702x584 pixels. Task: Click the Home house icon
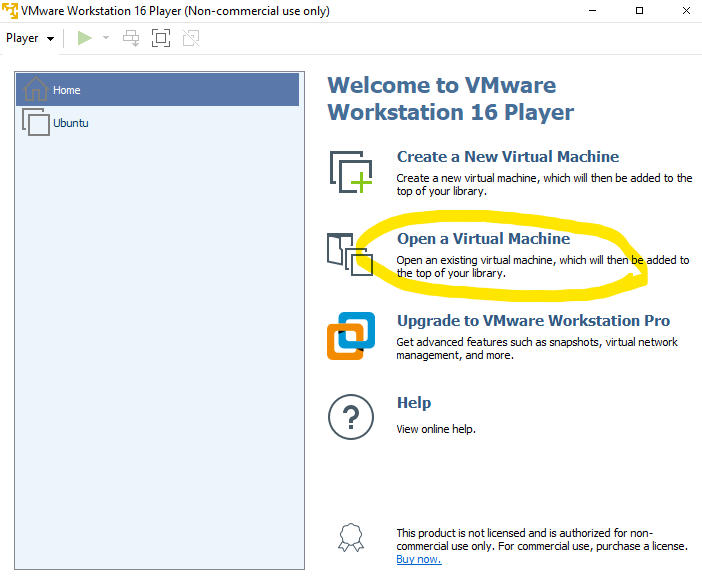point(36,89)
